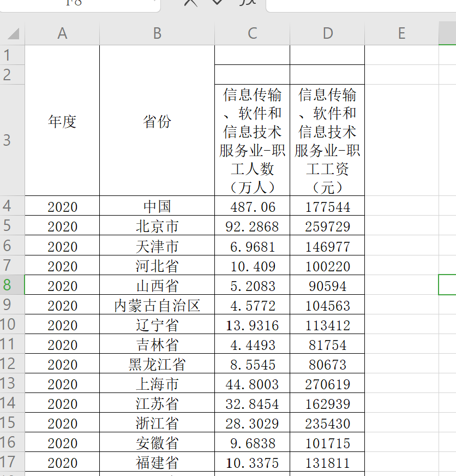Click cell containing 吉林省

(157, 344)
